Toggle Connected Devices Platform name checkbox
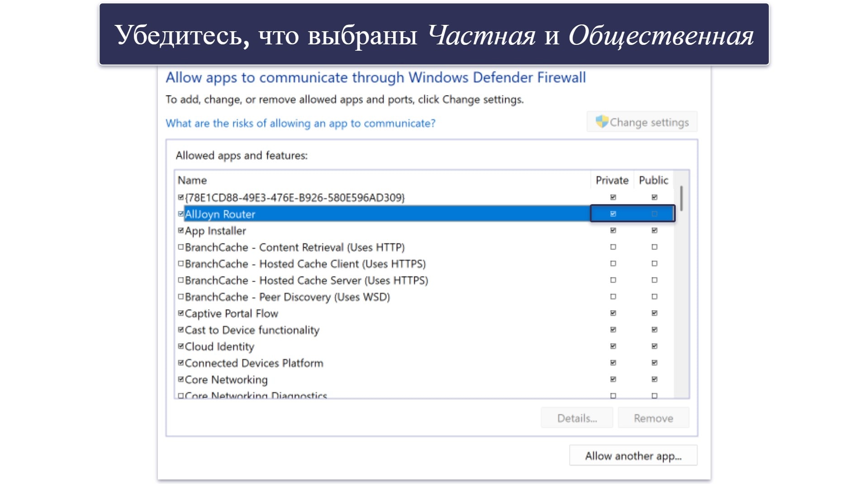 pos(181,363)
